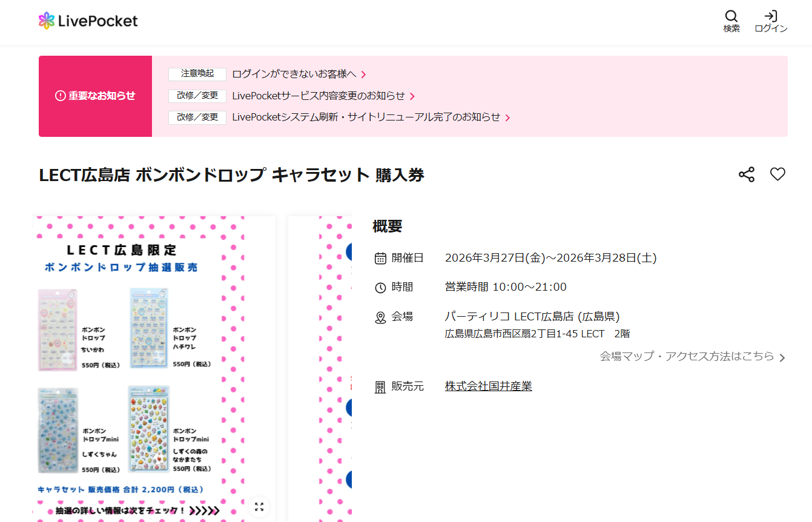Click the 改修／変更 badge on second notice
This screenshot has width=812, height=522.
pos(197,96)
